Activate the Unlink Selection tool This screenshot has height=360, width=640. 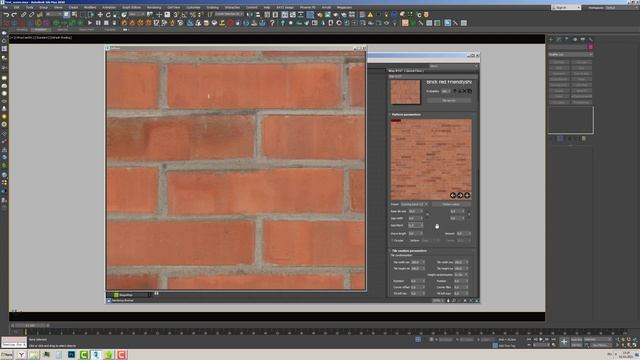tap(31, 15)
